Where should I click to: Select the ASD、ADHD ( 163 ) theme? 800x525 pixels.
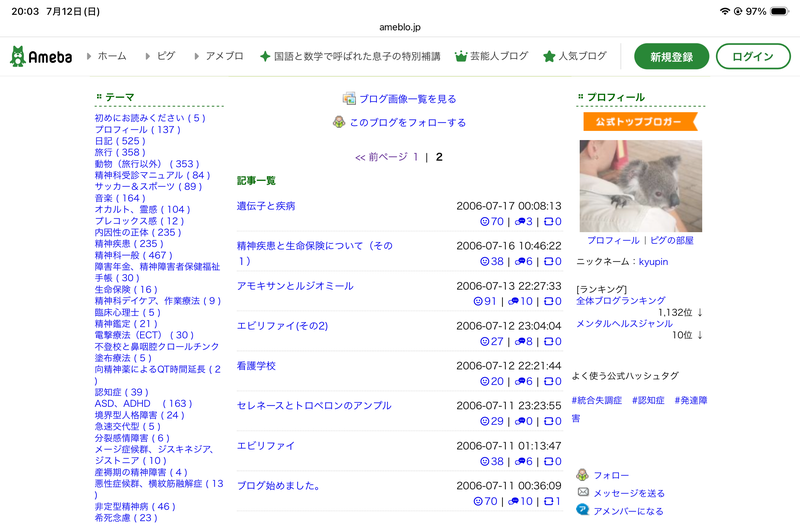click(x=143, y=404)
